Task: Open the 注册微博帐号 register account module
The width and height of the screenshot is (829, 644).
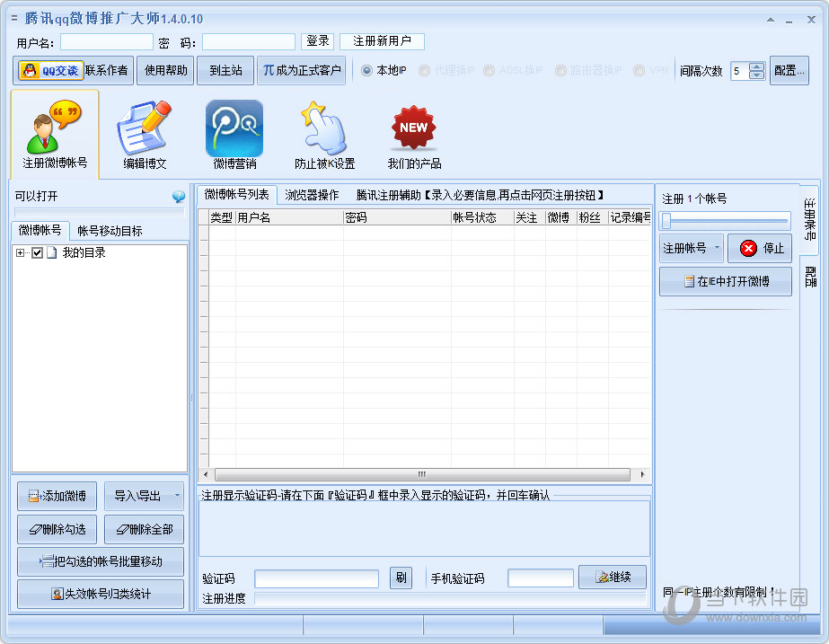Action: 55,135
